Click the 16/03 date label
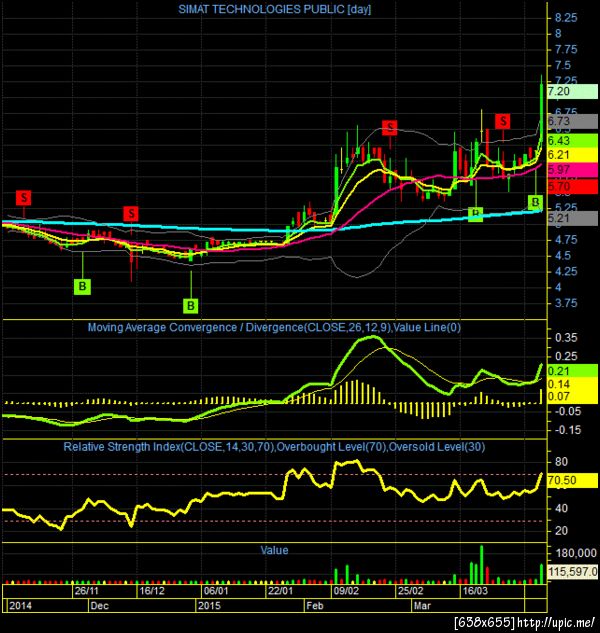The width and height of the screenshot is (600, 633). (x=475, y=591)
